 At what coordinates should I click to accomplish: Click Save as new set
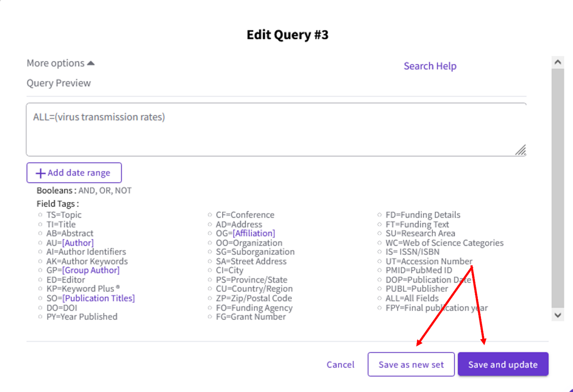tap(411, 364)
